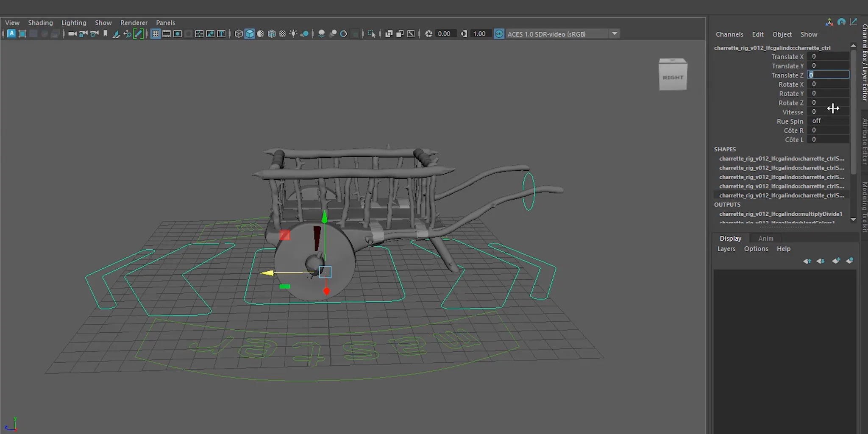868x434 pixels.
Task: Open the ACES view transform dropdown
Action: [614, 34]
